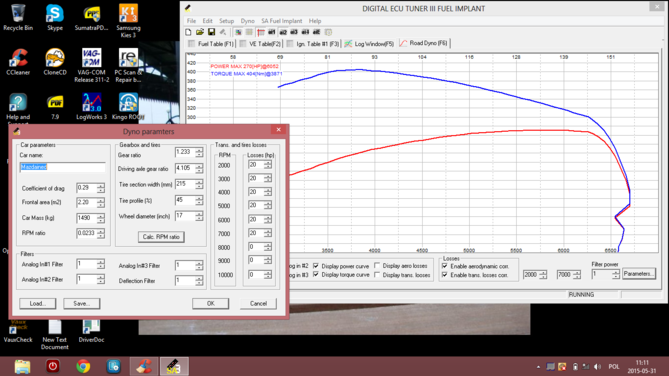The width and height of the screenshot is (669, 376).
Task: Click the New file toolbar icon
Action: [x=189, y=32]
